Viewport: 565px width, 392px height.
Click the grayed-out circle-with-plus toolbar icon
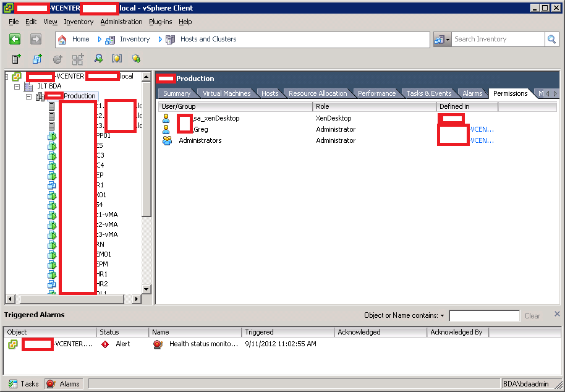[57, 59]
